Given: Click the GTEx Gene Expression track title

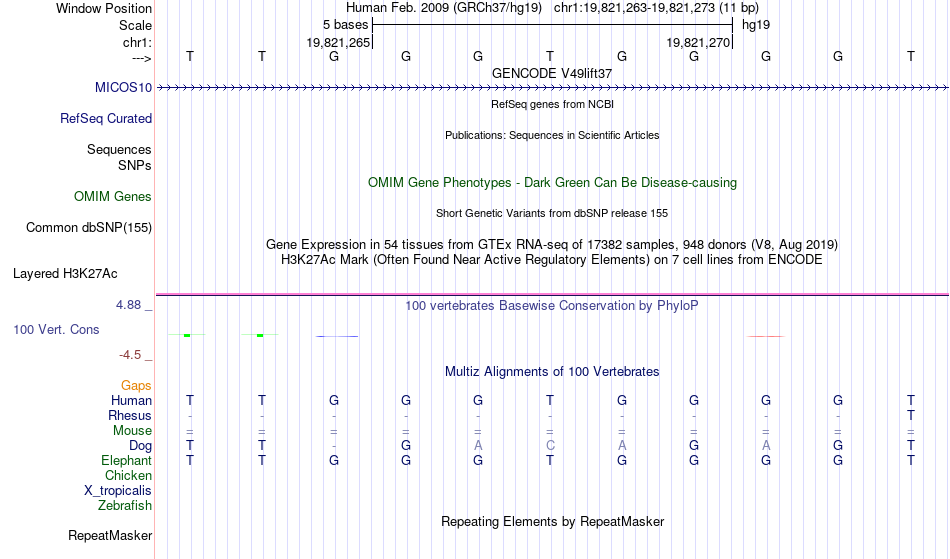Looking at the screenshot, I should (x=552, y=244).
